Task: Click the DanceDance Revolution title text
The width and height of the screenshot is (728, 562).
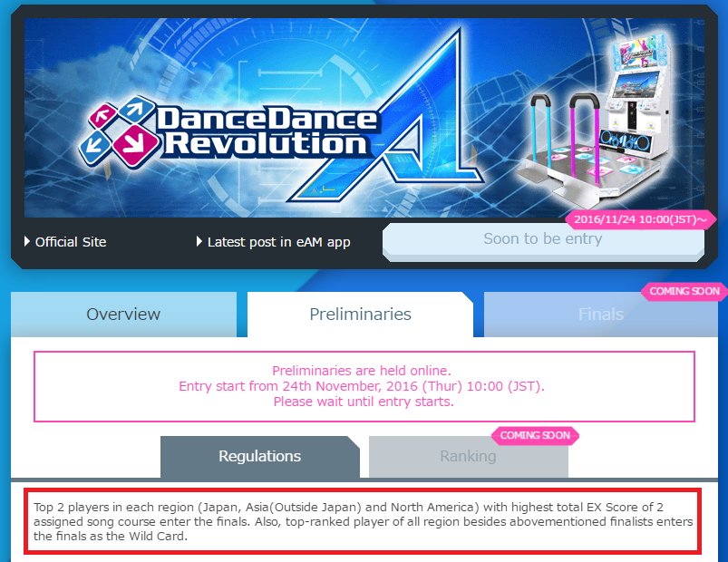Action: [x=267, y=131]
